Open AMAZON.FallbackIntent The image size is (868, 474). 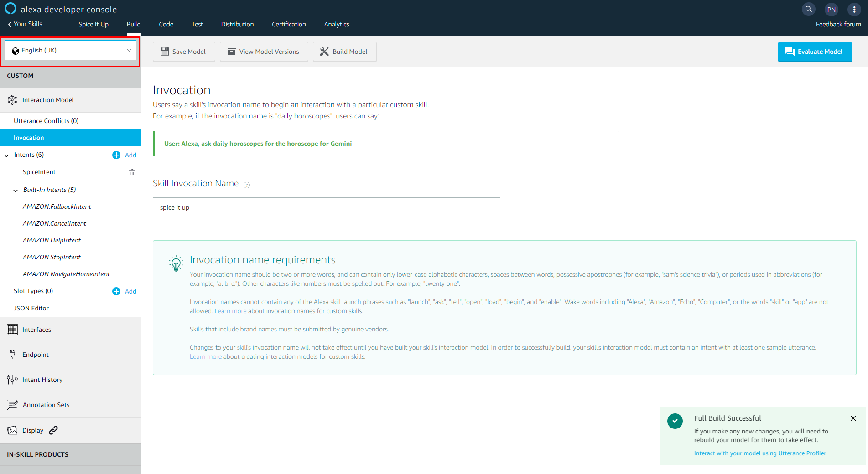tap(57, 206)
